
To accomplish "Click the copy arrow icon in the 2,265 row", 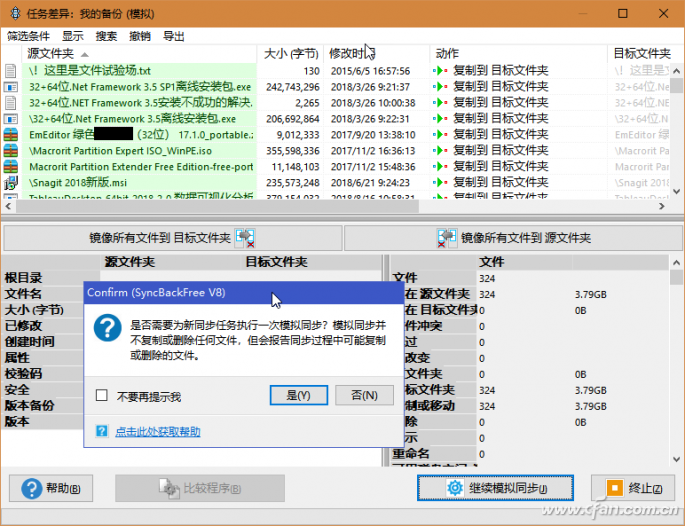I will [440, 103].
